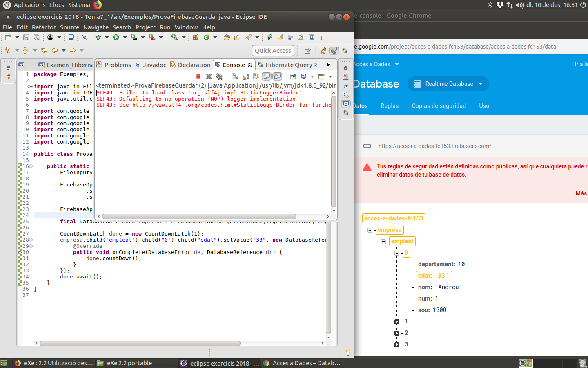Image resolution: width=588 pixels, height=368 pixels.
Task: Click Remove All Terminated Launches icon
Action: click(x=219, y=76)
